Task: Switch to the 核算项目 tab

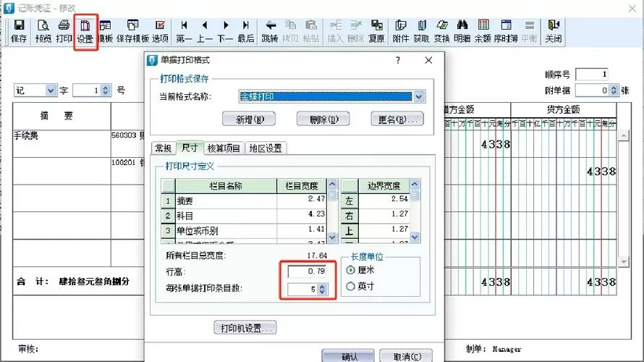Action: [224, 148]
